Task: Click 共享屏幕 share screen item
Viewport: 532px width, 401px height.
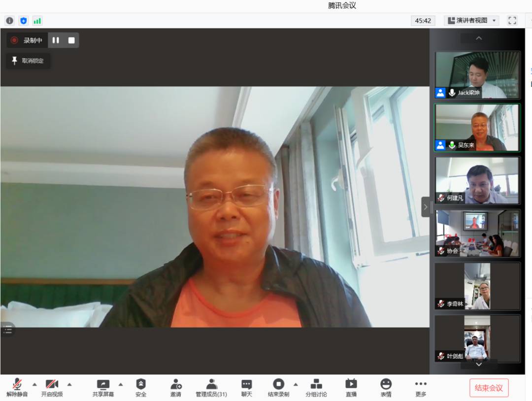Action: [x=103, y=387]
